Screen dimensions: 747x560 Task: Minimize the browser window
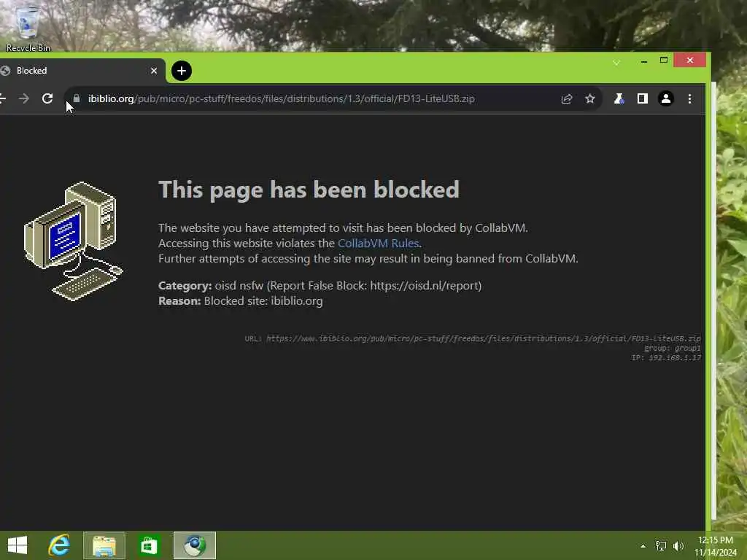644,61
